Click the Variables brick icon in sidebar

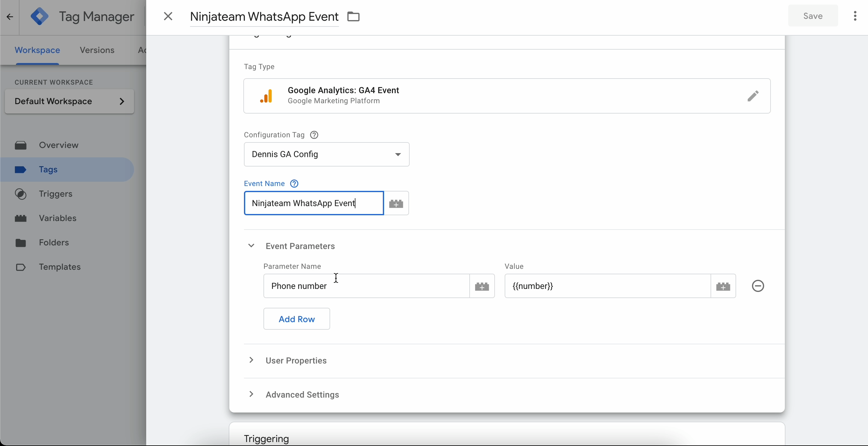click(20, 218)
